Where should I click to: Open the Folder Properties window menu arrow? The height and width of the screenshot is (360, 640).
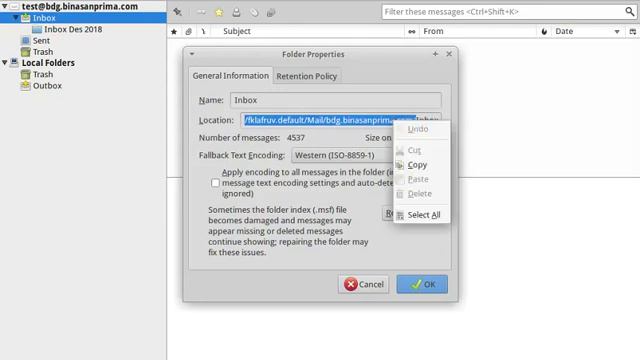(192, 54)
